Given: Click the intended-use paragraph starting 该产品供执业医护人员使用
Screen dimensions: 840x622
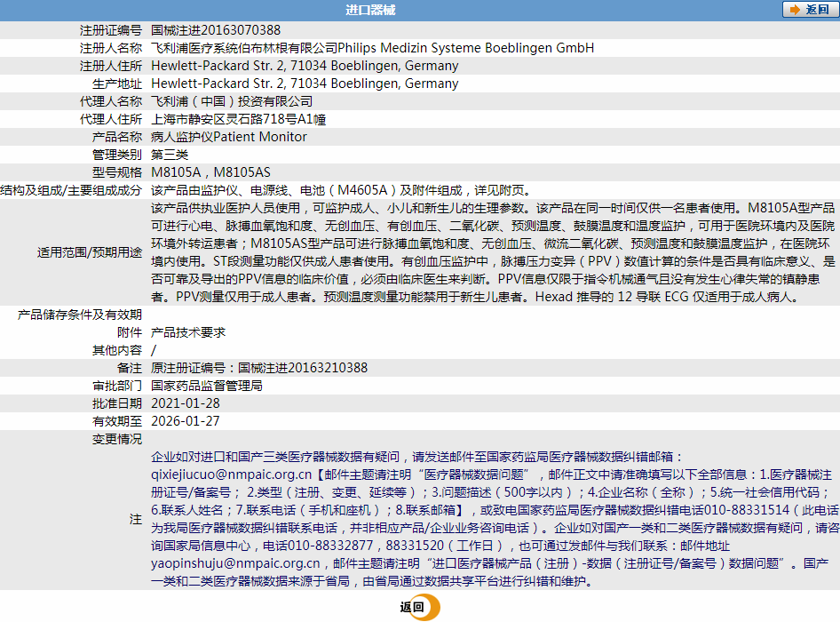Looking at the screenshot, I should 493,252.
